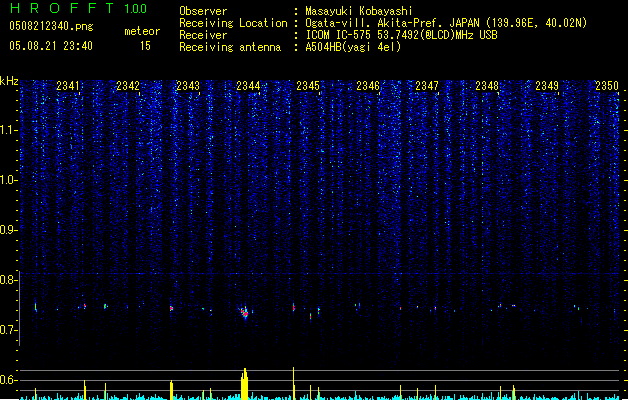Click the 2346 time marker
This screenshot has height=400, width=629.
[x=368, y=86]
